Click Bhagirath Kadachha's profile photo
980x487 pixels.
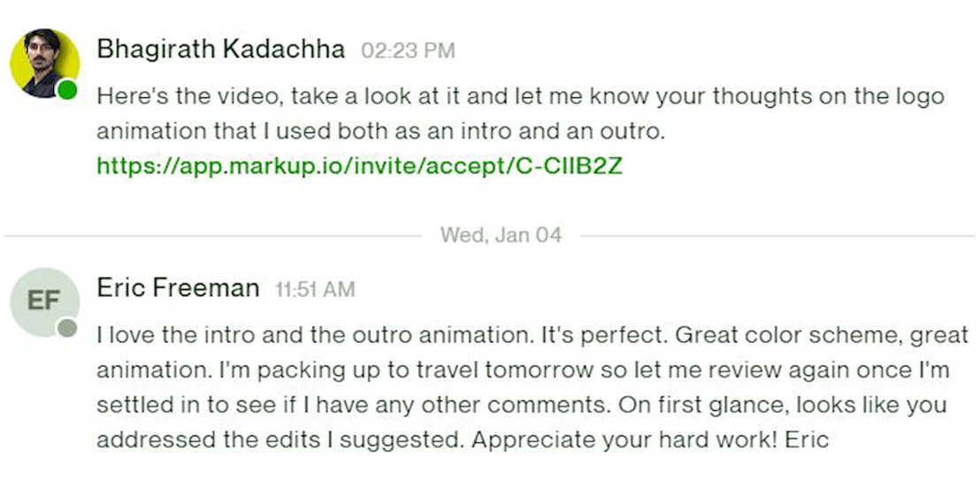click(x=42, y=62)
